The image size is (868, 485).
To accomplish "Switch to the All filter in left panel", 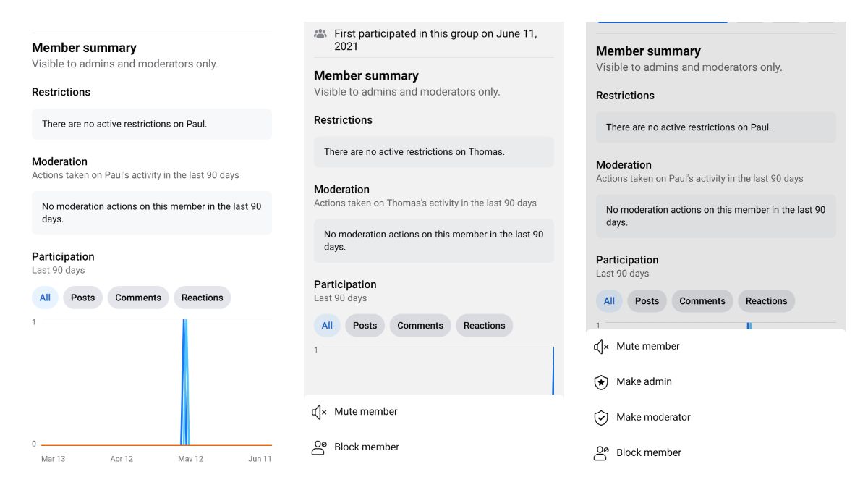I will tap(44, 298).
